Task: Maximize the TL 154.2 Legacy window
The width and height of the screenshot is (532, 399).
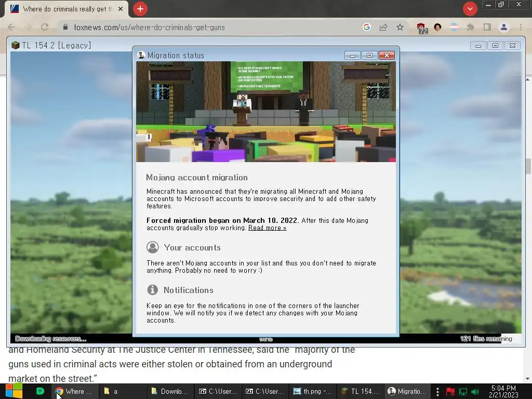Action: [x=495, y=46]
